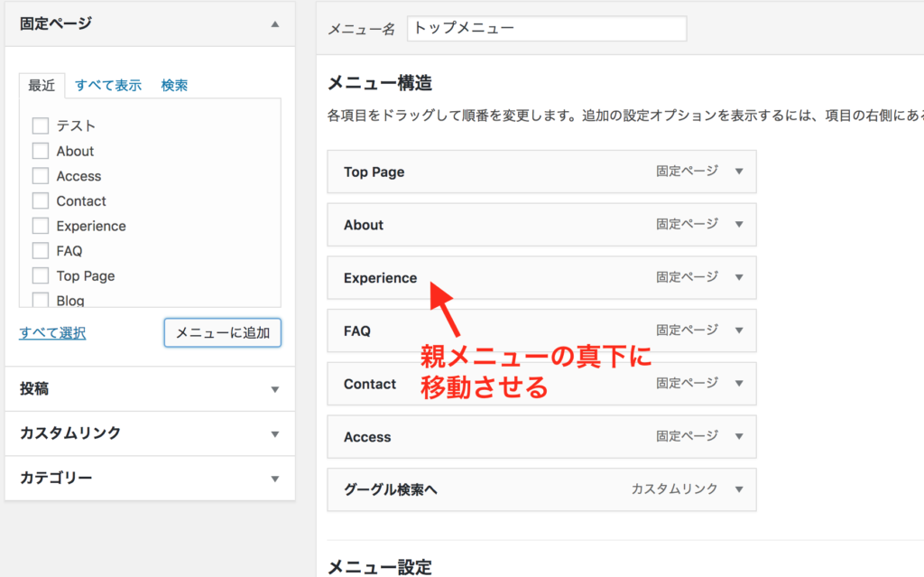Switch to the すべて表示 tab
The height and width of the screenshot is (577, 924).
pyautogui.click(x=108, y=86)
